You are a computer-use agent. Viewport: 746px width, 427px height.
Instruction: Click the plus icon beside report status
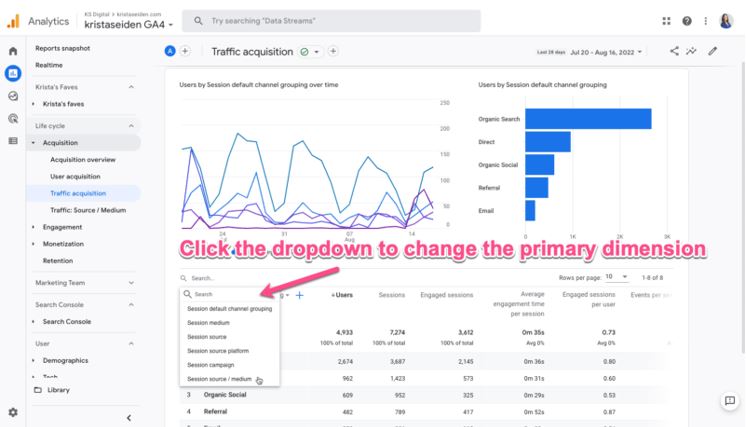(333, 51)
